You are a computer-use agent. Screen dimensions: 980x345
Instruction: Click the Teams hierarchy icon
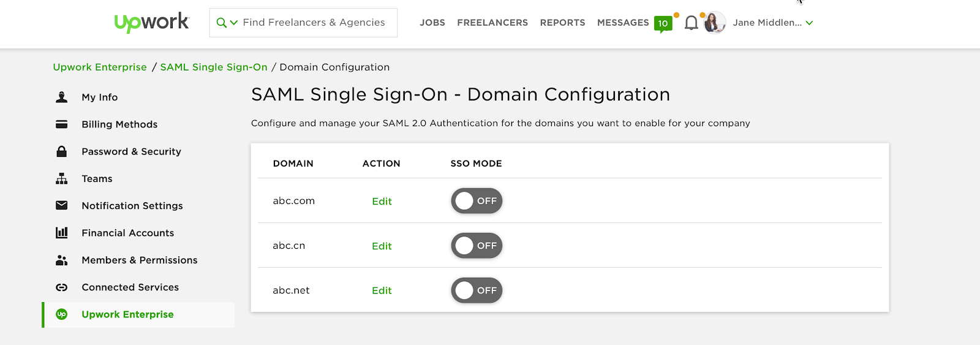(62, 179)
